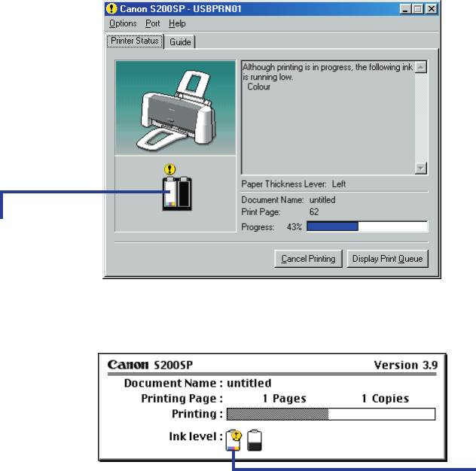Switch to the Guide tab
This screenshot has height=471, width=476.
click(180, 42)
